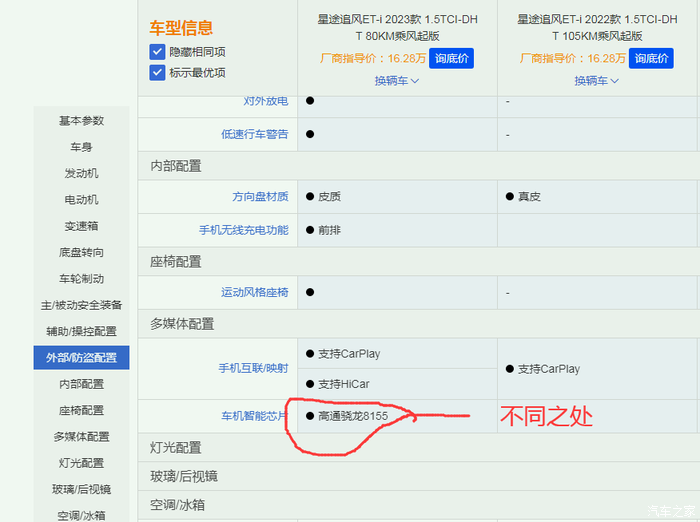Screen dimensions: 700x522
Task: Expand 换辆车 dropdown under 2023款 model
Action: coord(397,80)
